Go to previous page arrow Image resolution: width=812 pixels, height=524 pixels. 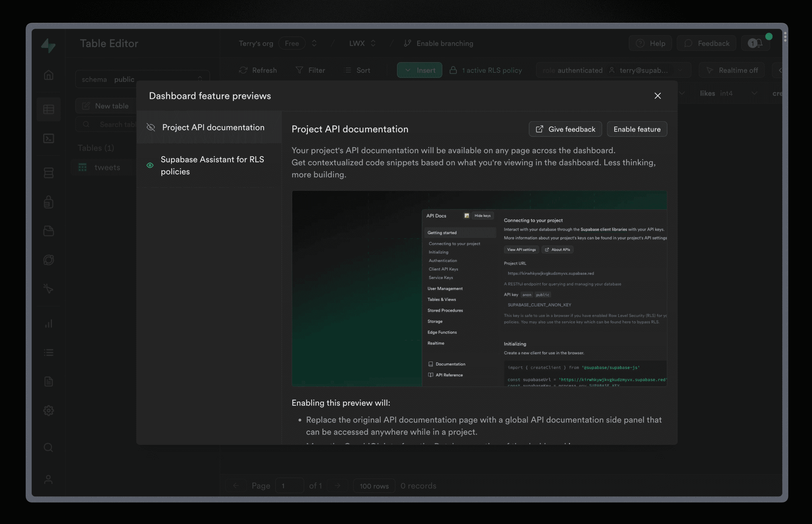click(235, 485)
